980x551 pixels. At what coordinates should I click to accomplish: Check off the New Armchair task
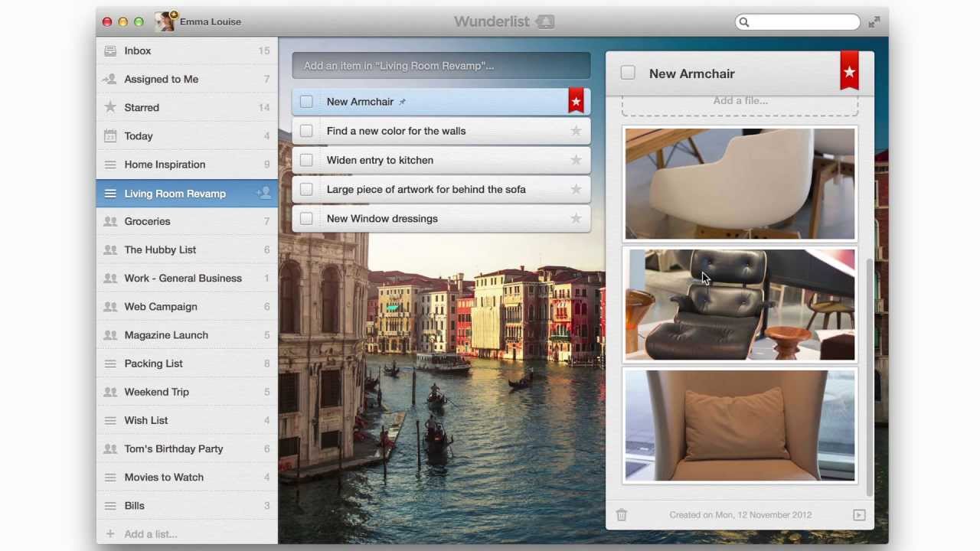306,101
